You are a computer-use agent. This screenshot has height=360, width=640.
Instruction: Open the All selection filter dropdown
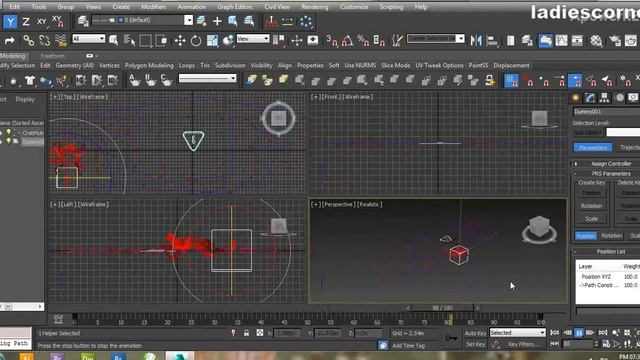click(89, 39)
